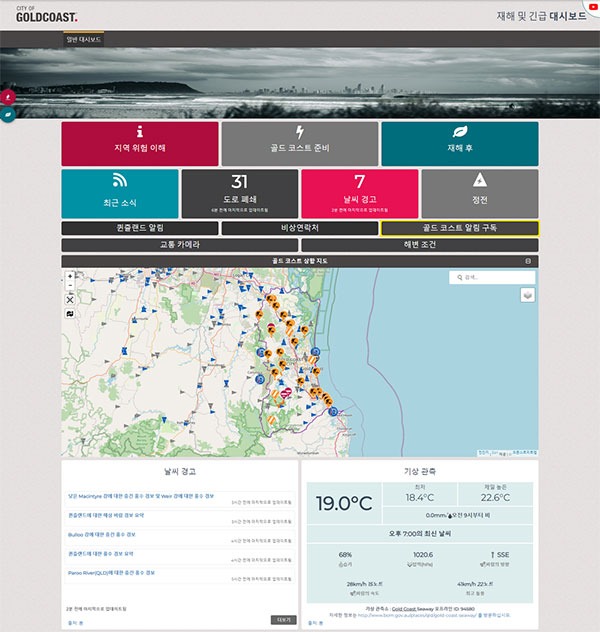
Task: Open the fourth weather warning link
Action: (101, 554)
